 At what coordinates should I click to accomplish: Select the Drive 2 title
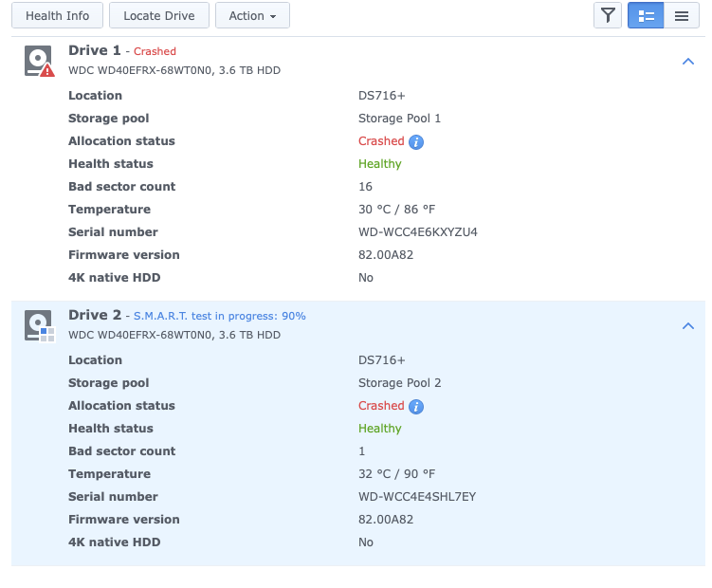(95, 315)
